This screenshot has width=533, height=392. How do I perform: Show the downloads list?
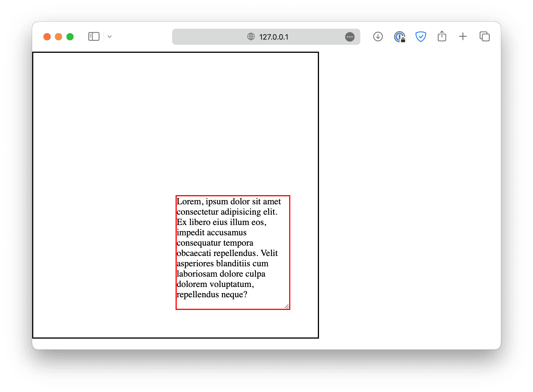[x=378, y=37]
